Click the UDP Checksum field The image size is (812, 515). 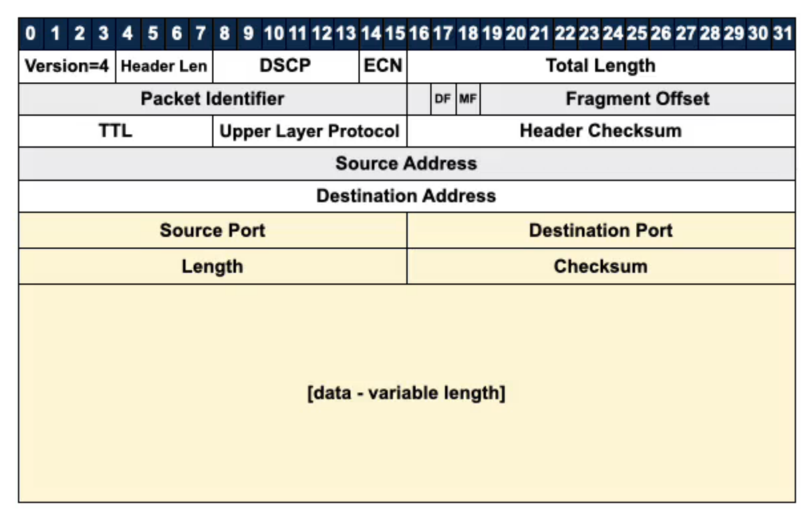(601, 267)
